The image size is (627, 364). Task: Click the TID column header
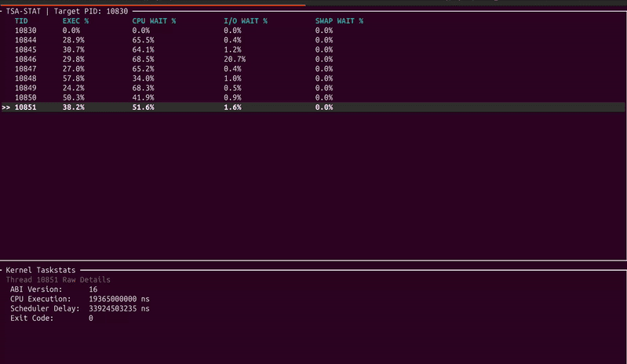click(21, 20)
